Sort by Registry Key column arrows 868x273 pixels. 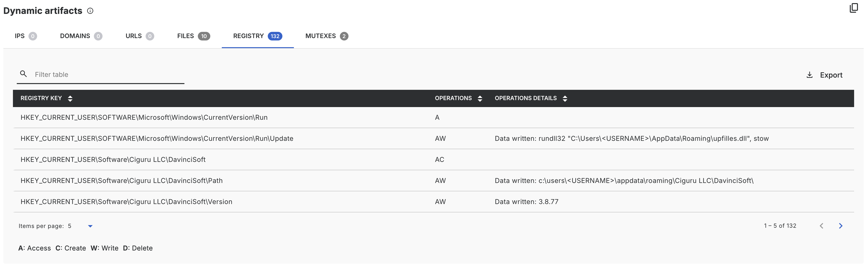pyautogui.click(x=70, y=98)
